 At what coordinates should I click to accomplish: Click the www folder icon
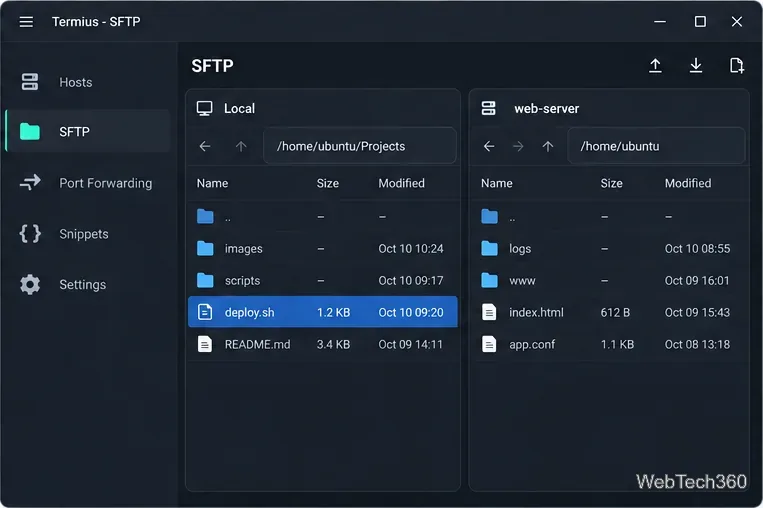(490, 280)
